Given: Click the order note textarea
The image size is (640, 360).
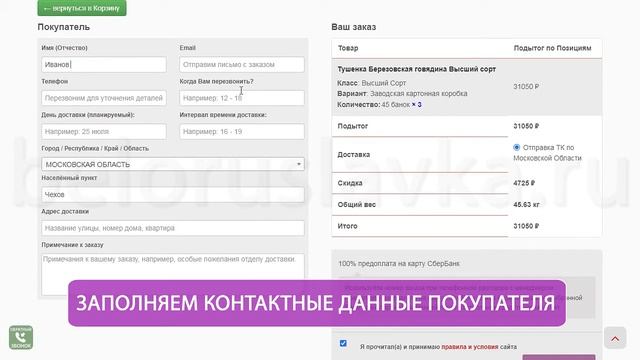Looking at the screenshot, I should coord(173,274).
